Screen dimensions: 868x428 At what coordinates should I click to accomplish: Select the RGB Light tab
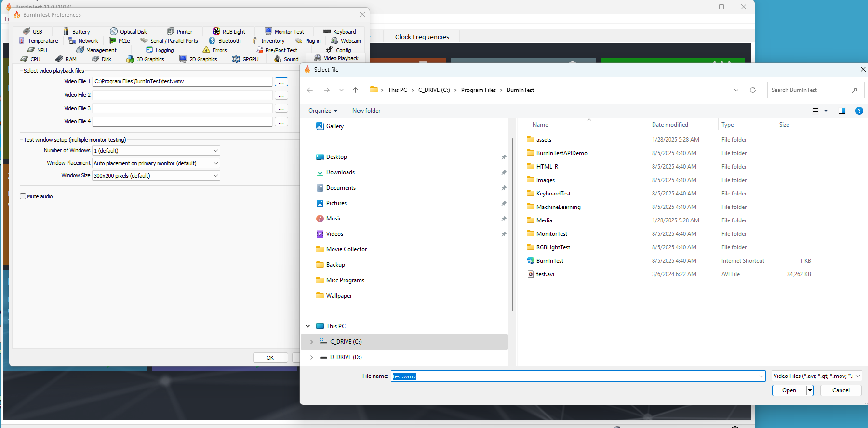coord(229,32)
